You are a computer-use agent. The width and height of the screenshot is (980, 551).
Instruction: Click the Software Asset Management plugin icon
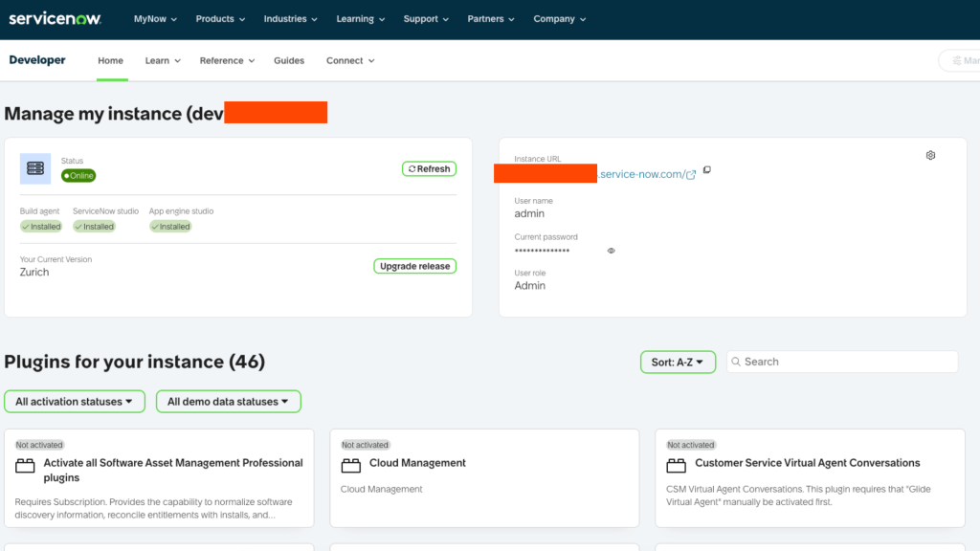tap(25, 465)
